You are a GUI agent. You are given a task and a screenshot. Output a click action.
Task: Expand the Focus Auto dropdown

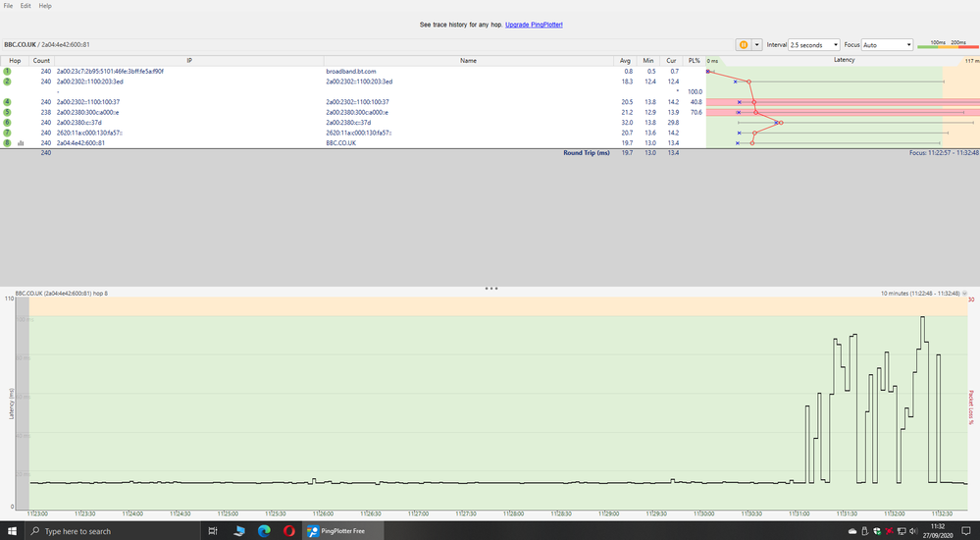pyautogui.click(x=887, y=45)
